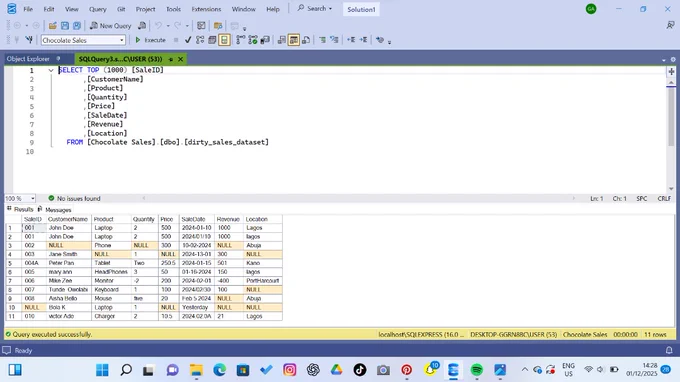
Task: Parse the query with the checkmark icon
Action: tap(188, 40)
